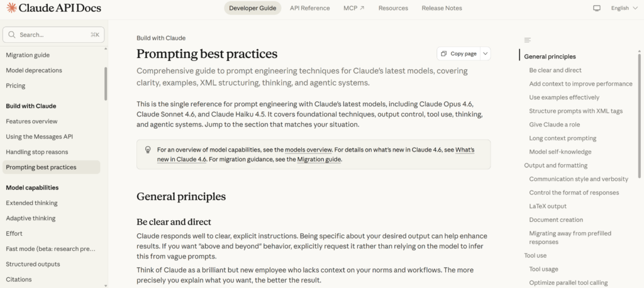The width and height of the screenshot is (644, 288).
Task: Open Handling stop reasons page
Action: click(37, 152)
